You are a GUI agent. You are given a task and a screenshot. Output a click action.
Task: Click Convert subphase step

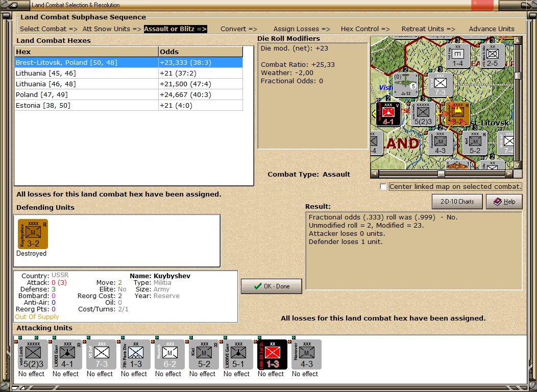pyautogui.click(x=239, y=29)
